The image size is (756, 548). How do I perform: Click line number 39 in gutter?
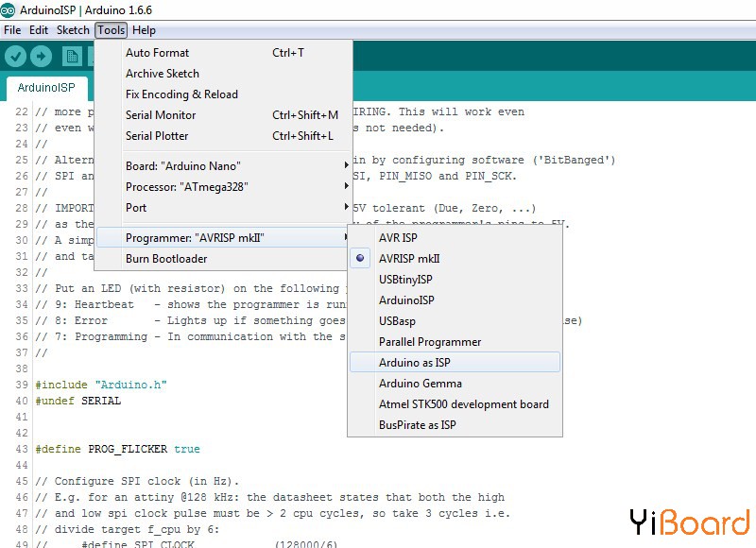22,385
